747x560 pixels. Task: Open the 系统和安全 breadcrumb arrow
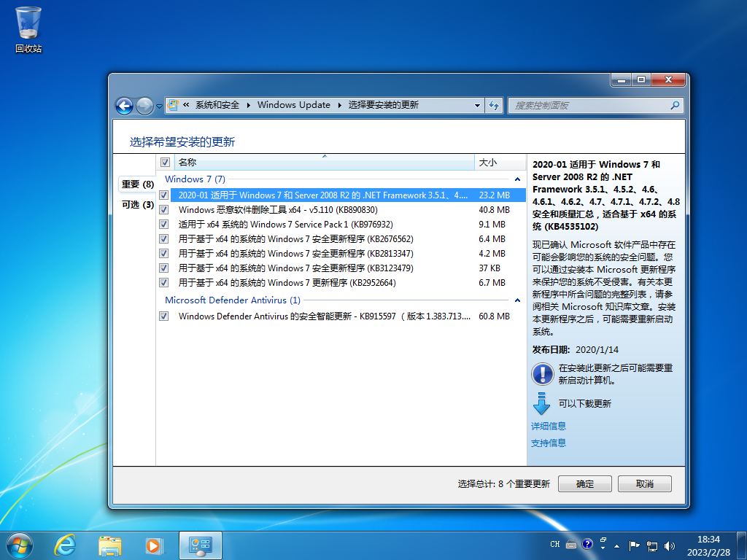tap(248, 105)
